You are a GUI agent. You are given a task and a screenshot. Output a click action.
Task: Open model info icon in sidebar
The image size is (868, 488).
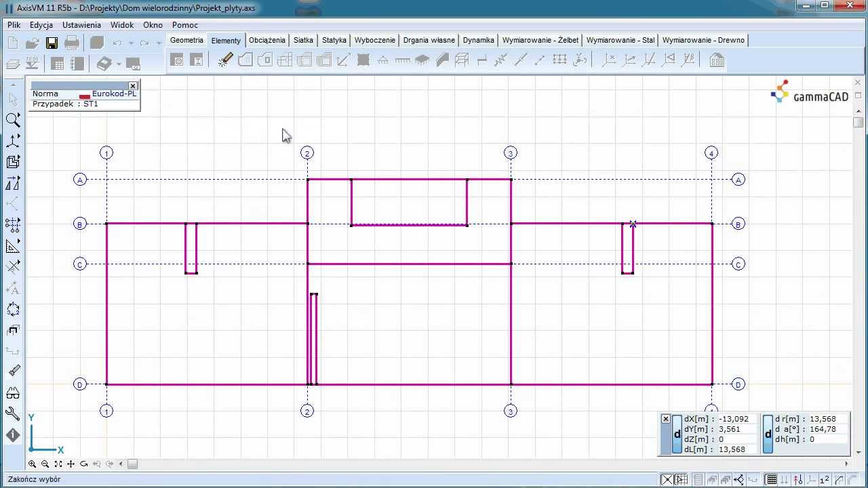coord(13,434)
